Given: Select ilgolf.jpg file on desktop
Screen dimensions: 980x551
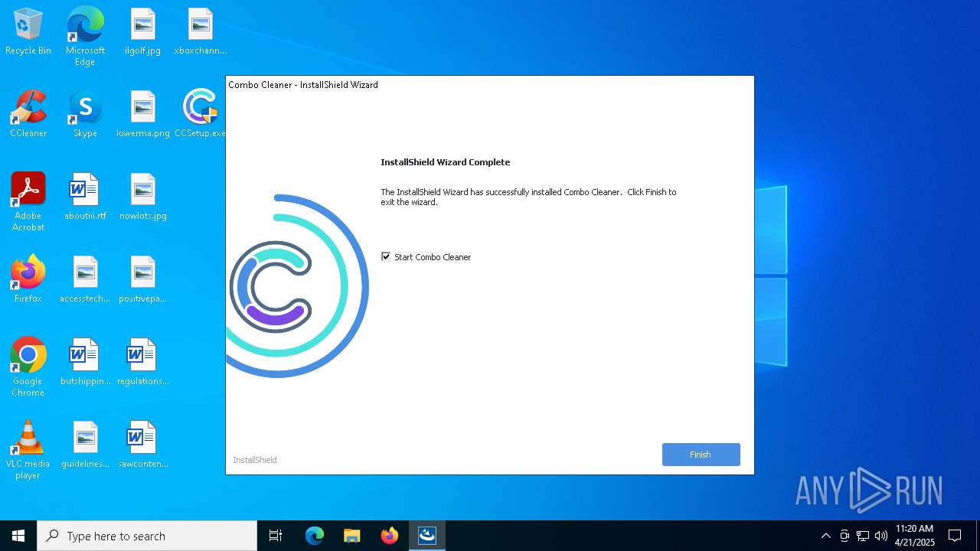Looking at the screenshot, I should (x=143, y=33).
